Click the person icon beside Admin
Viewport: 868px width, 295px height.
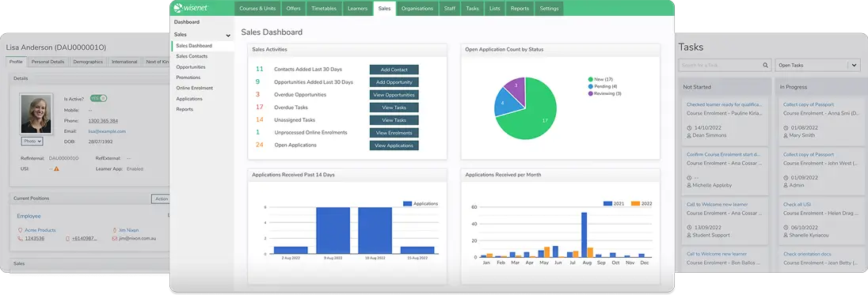pyautogui.click(x=786, y=186)
